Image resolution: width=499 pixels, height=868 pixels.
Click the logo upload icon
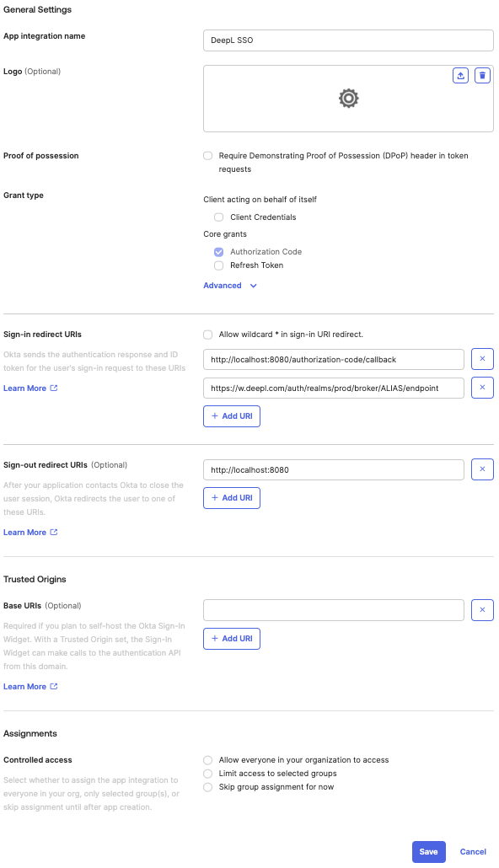tap(460, 75)
